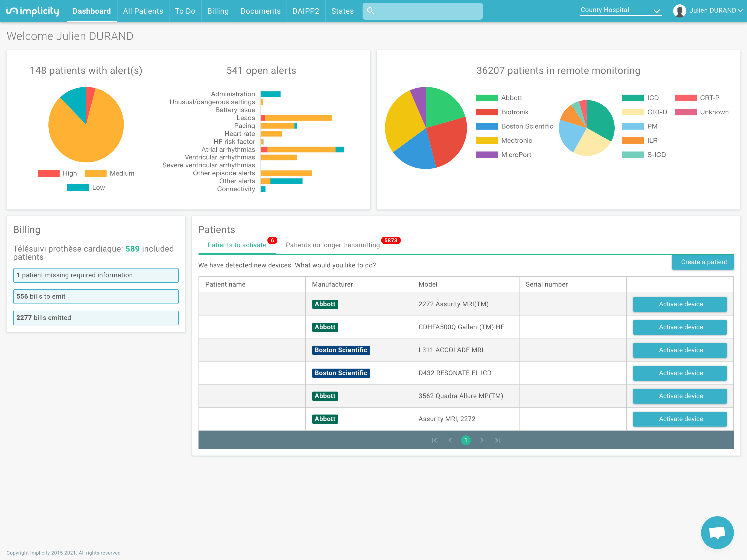Click the Leads alert bar
This screenshot has width=747, height=560.
coord(296,118)
